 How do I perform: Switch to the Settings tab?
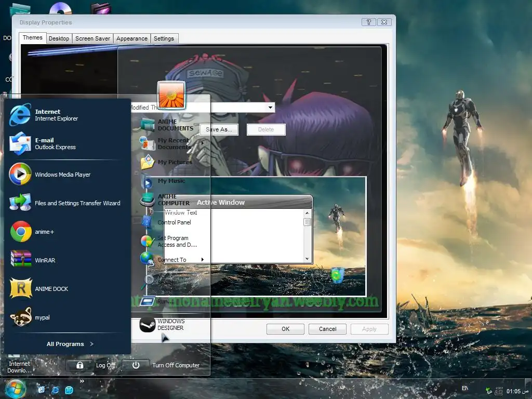[x=164, y=38]
